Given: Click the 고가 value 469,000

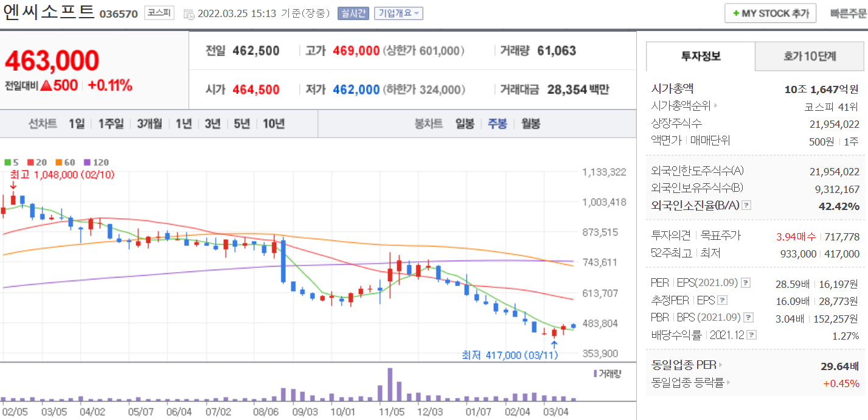Looking at the screenshot, I should point(356,51).
